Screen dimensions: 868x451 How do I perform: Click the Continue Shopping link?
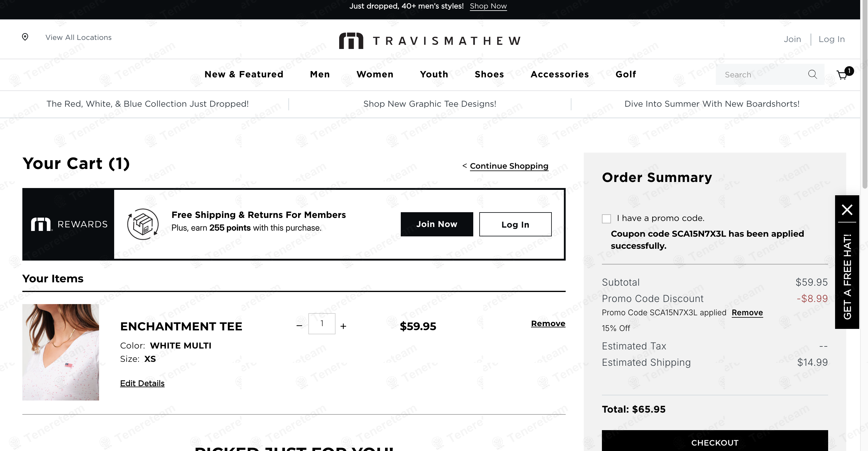pyautogui.click(x=509, y=166)
